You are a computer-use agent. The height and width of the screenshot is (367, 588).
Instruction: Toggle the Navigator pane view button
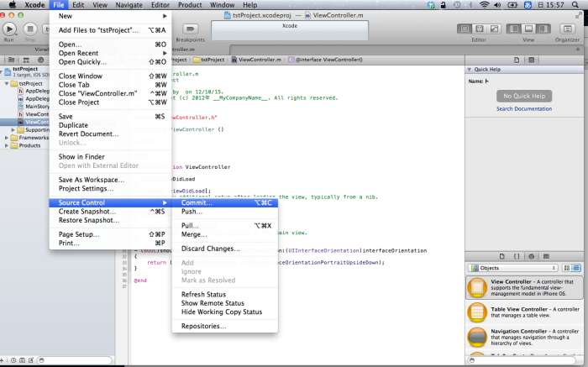(514, 29)
